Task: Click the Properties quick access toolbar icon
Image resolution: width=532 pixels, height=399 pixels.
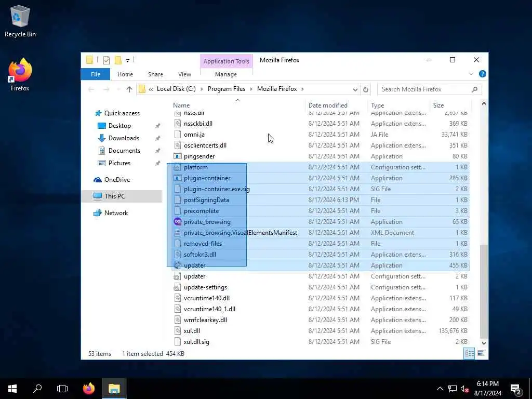Action: point(107,60)
